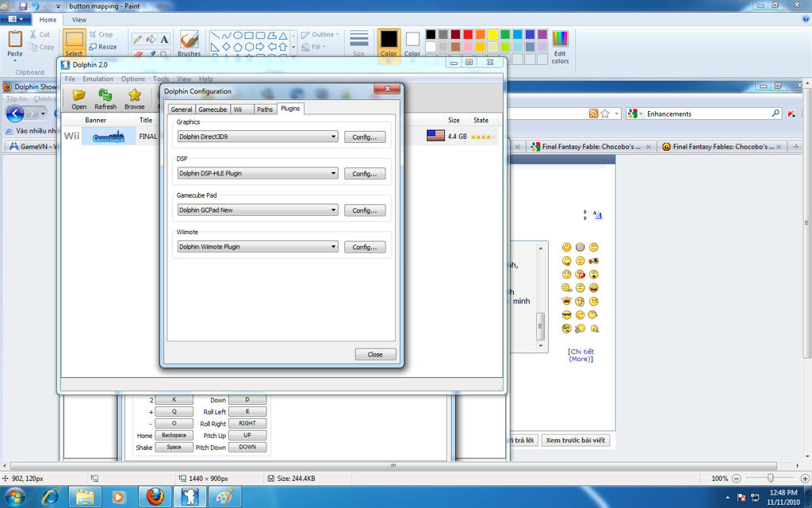Click the Paint zoom slider handle

(770, 478)
